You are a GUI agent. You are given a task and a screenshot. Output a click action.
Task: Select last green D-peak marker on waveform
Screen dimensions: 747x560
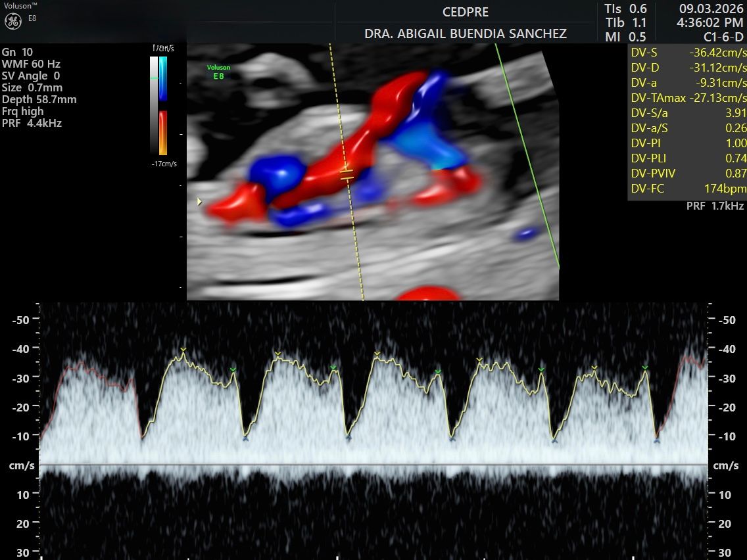[645, 367]
